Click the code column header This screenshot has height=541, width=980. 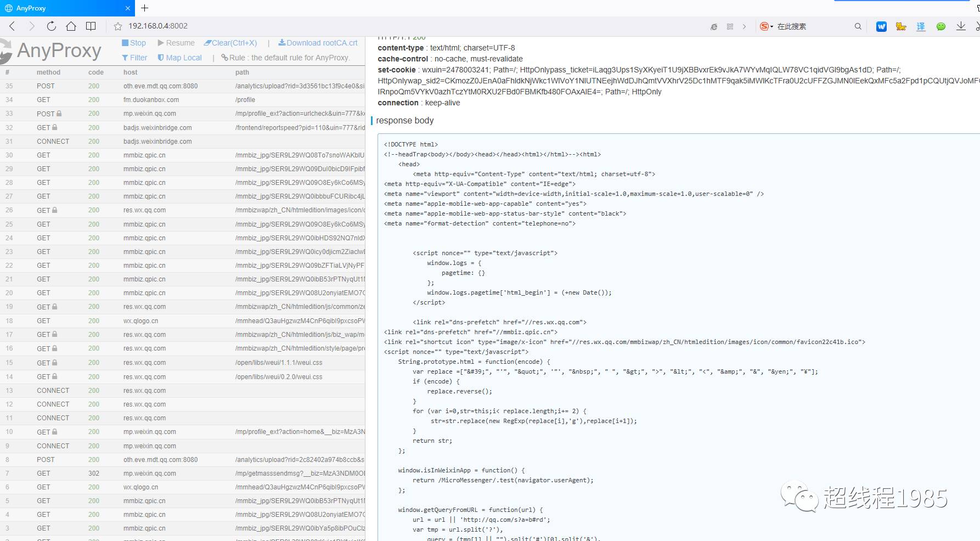coord(96,72)
